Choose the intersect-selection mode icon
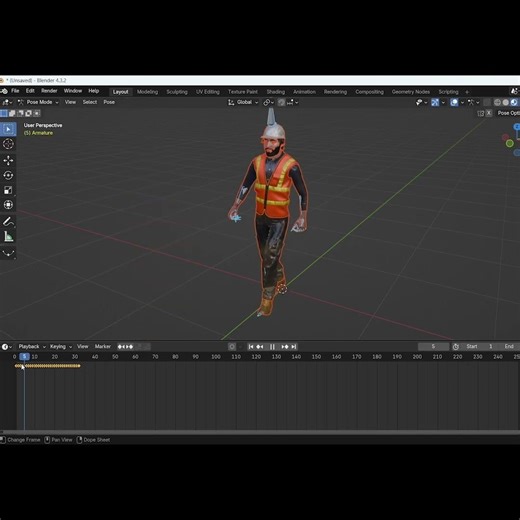The height and width of the screenshot is (520, 520). pyautogui.click(x=37, y=113)
